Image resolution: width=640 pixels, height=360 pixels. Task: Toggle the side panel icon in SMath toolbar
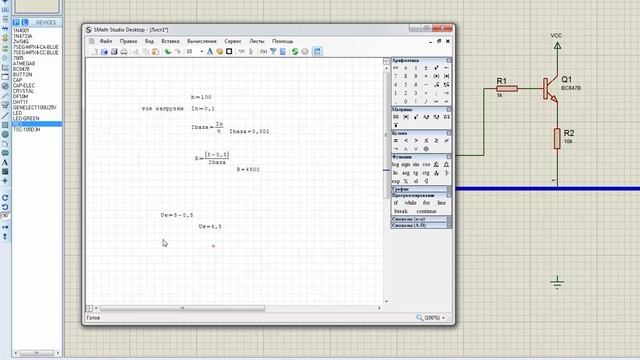(317, 51)
